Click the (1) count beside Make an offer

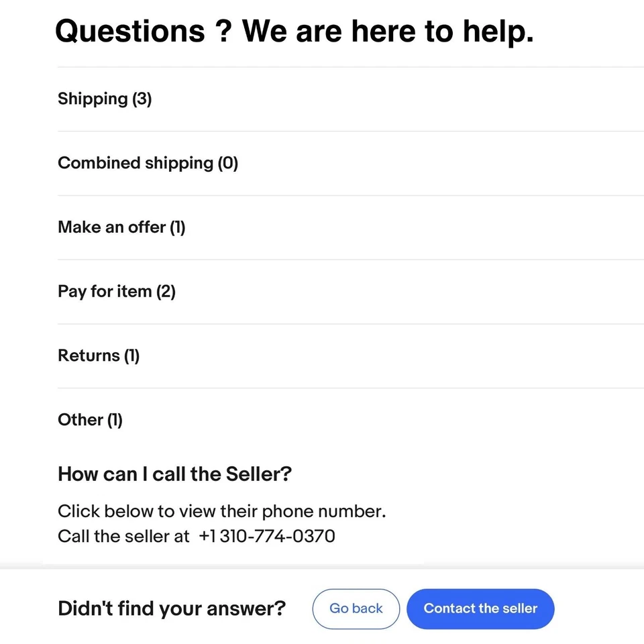coord(177,227)
